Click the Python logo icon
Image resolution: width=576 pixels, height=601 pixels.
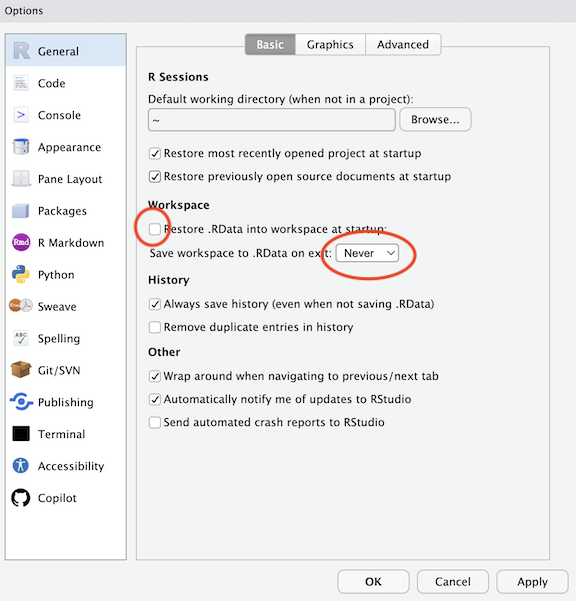pos(21,274)
